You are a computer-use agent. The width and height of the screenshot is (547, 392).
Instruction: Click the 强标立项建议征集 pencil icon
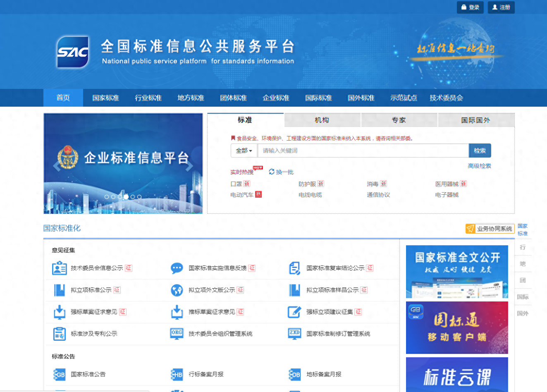click(294, 312)
